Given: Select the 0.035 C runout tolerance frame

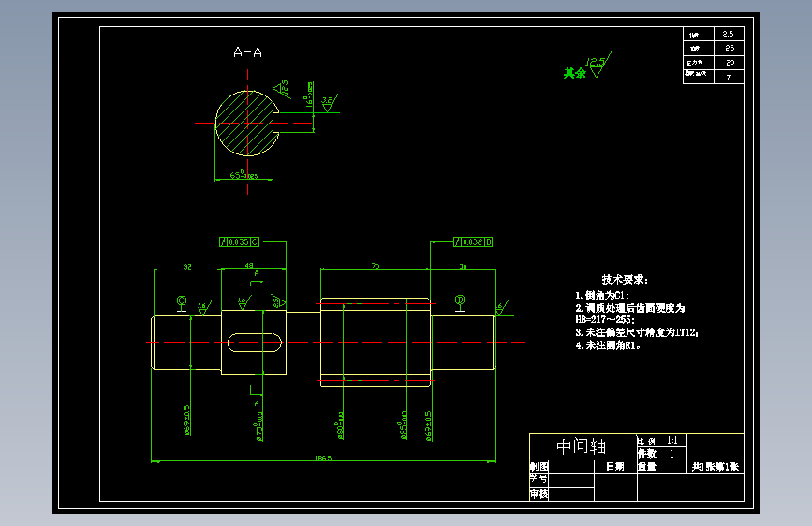Looking at the screenshot, I should [x=239, y=241].
